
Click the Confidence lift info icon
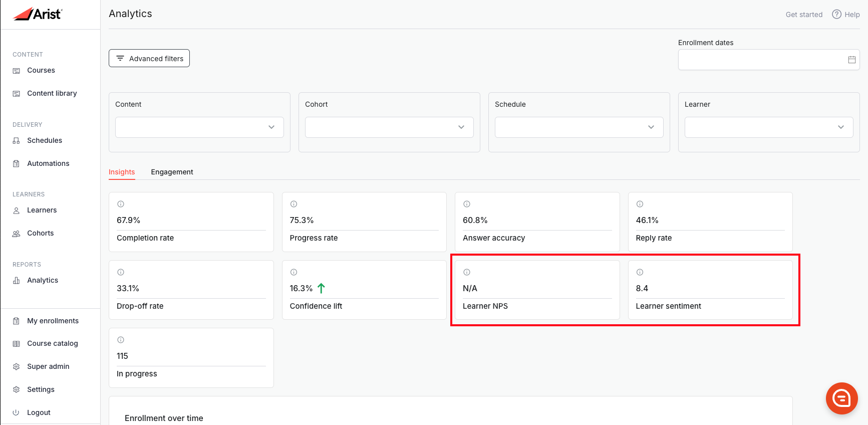294,272
